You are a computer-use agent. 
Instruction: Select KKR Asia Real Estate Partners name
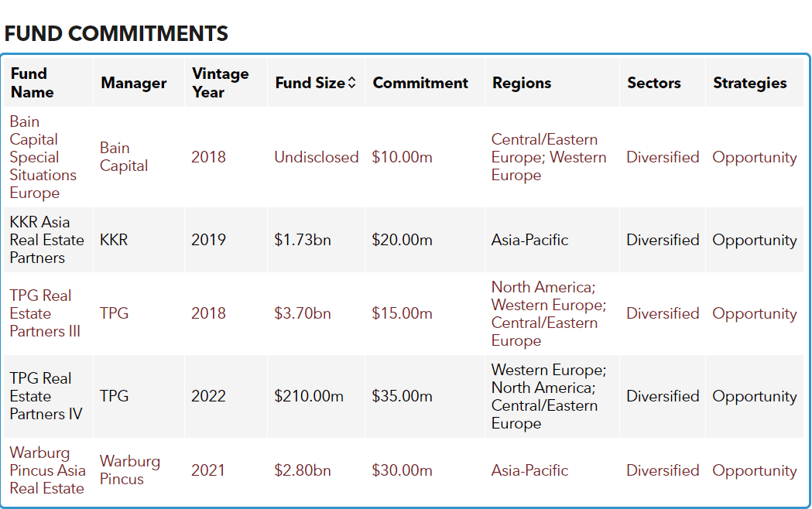[46, 240]
